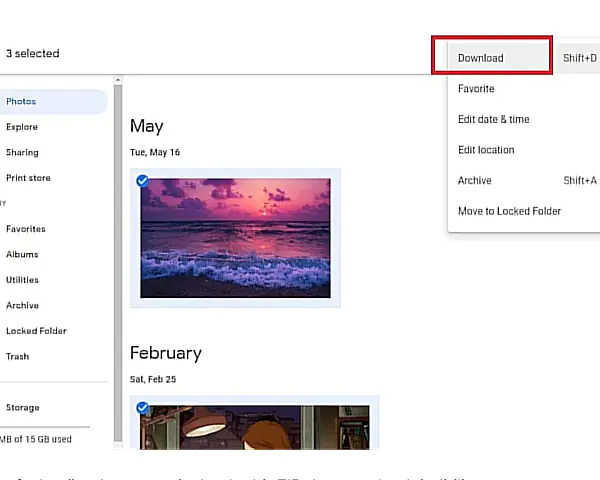Screen dimensions: 600x480
Task: Click the sunset beach photo thumbnail
Action: (x=236, y=238)
